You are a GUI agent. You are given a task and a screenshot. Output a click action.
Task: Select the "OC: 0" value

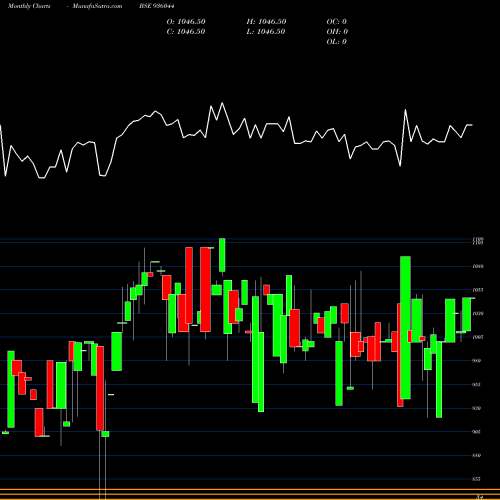[337, 22]
